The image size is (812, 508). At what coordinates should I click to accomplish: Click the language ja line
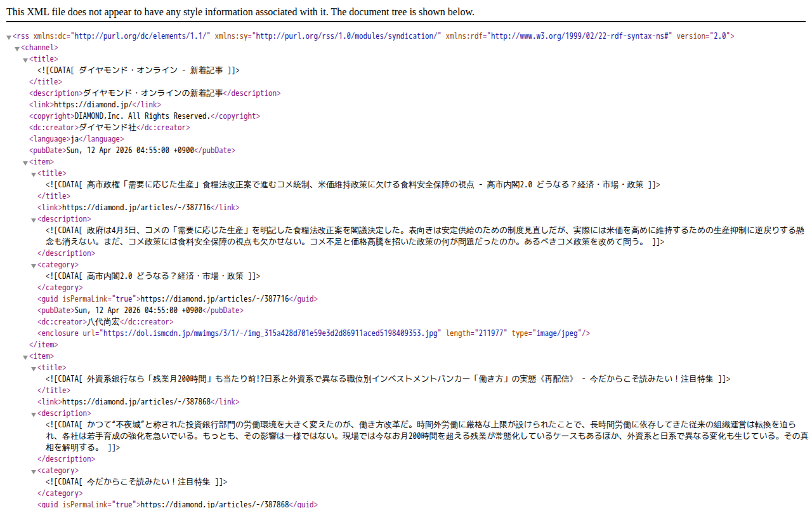pyautogui.click(x=76, y=139)
